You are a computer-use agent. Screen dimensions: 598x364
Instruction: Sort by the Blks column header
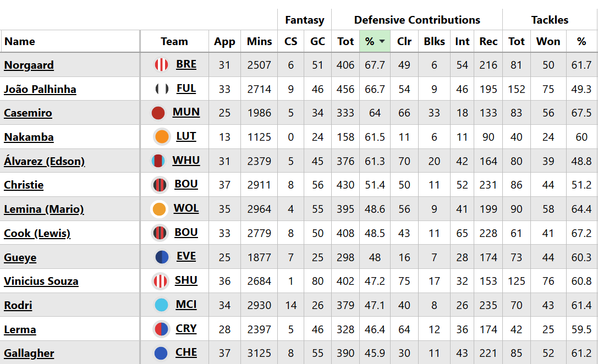pyautogui.click(x=434, y=42)
